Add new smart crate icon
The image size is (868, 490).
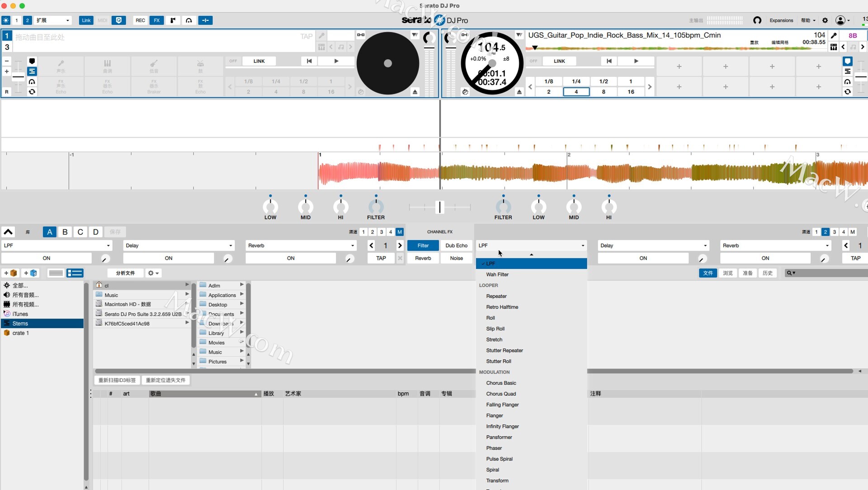31,273
